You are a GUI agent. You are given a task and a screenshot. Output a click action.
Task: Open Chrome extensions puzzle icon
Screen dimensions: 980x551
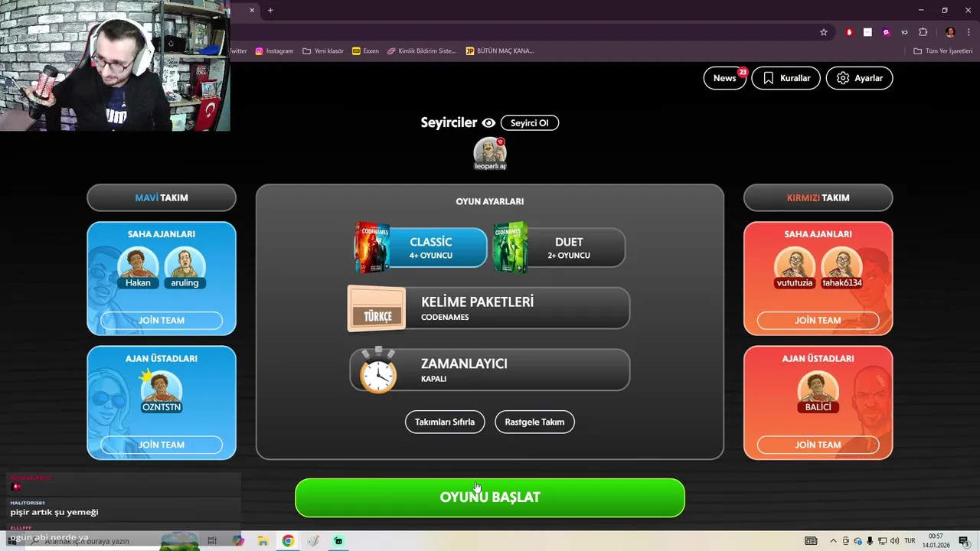(x=923, y=32)
